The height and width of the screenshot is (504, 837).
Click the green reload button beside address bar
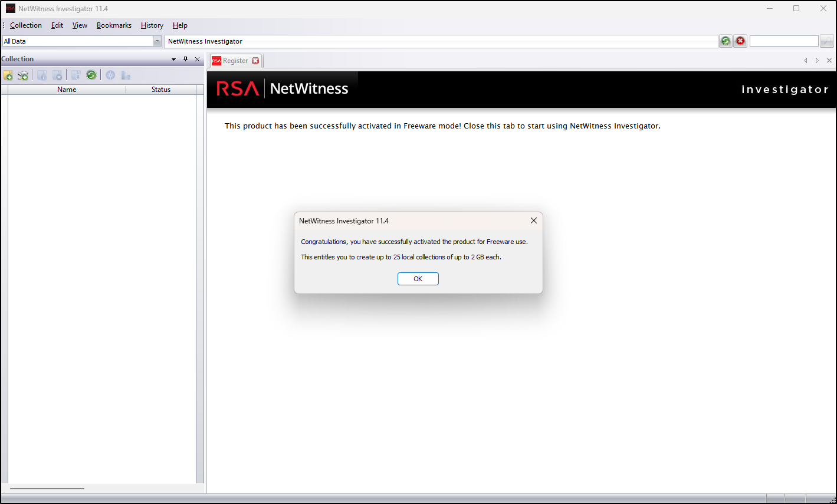tap(726, 41)
